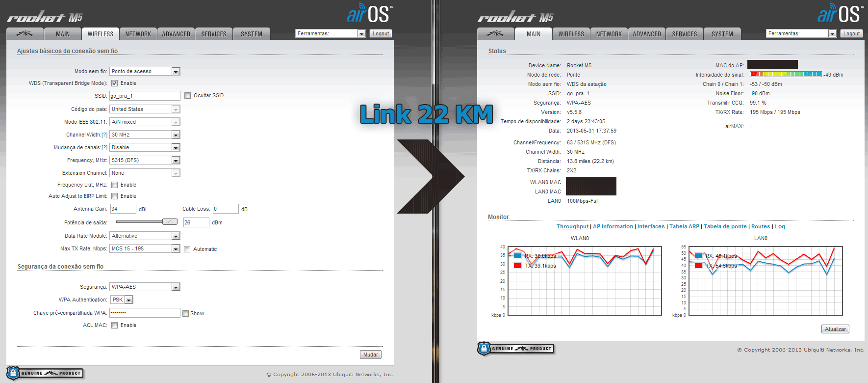Enable the ACL MAC checkbox
The image size is (868, 383).
(x=114, y=326)
